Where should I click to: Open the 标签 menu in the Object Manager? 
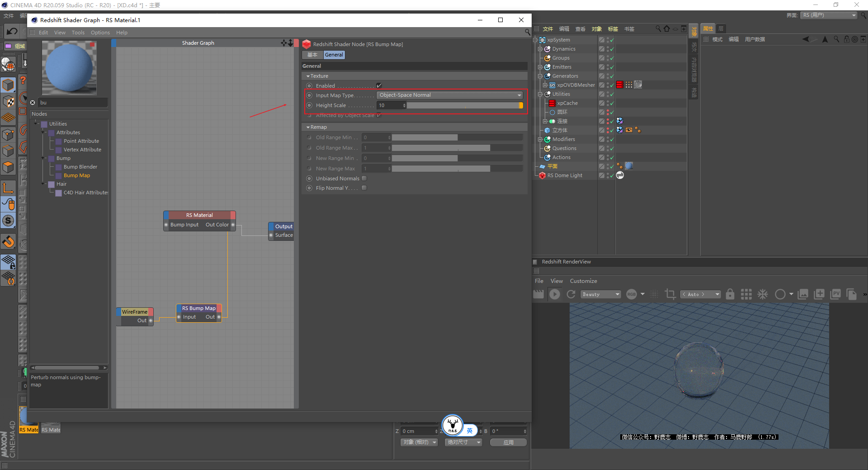tap(613, 29)
